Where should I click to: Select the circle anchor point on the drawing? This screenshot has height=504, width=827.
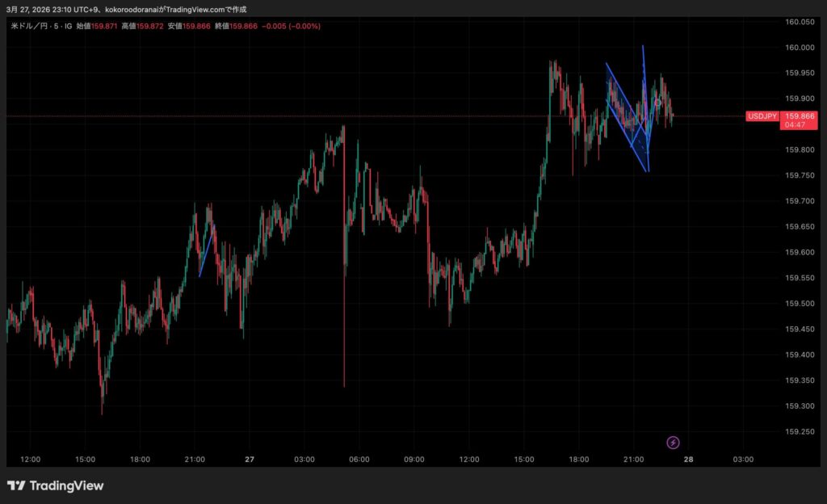click(x=658, y=103)
